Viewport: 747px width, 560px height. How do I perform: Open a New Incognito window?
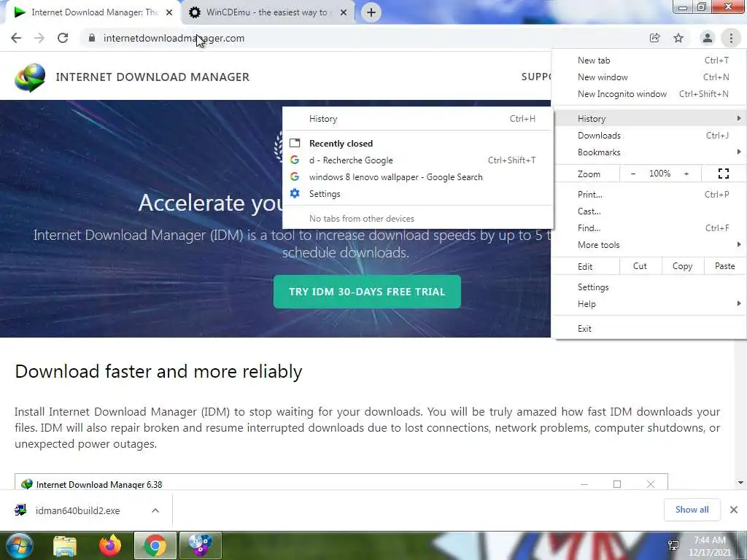pyautogui.click(x=649, y=94)
